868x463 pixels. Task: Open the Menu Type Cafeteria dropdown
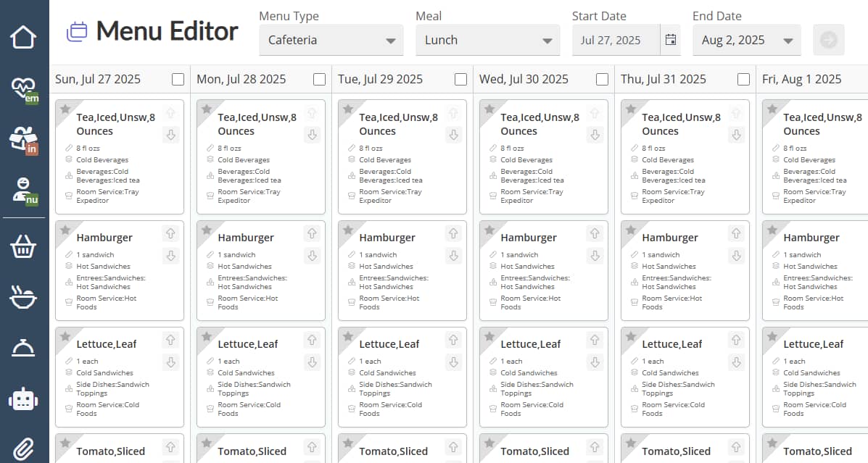tap(331, 40)
